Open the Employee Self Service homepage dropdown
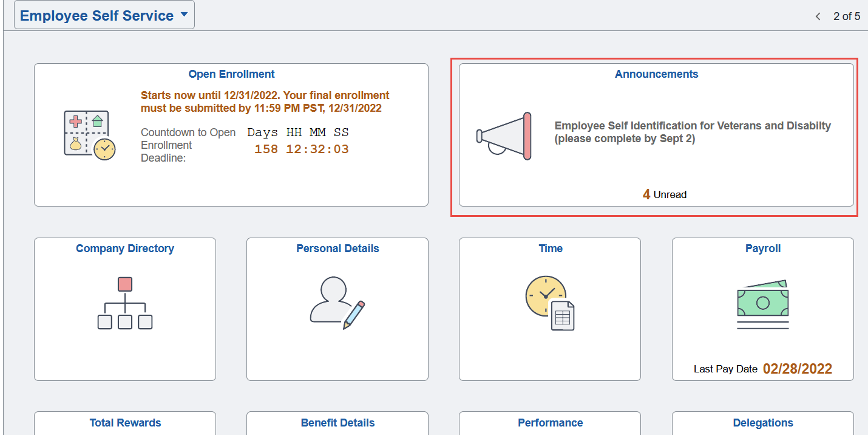Viewport: 868px width, 435px height. click(104, 15)
